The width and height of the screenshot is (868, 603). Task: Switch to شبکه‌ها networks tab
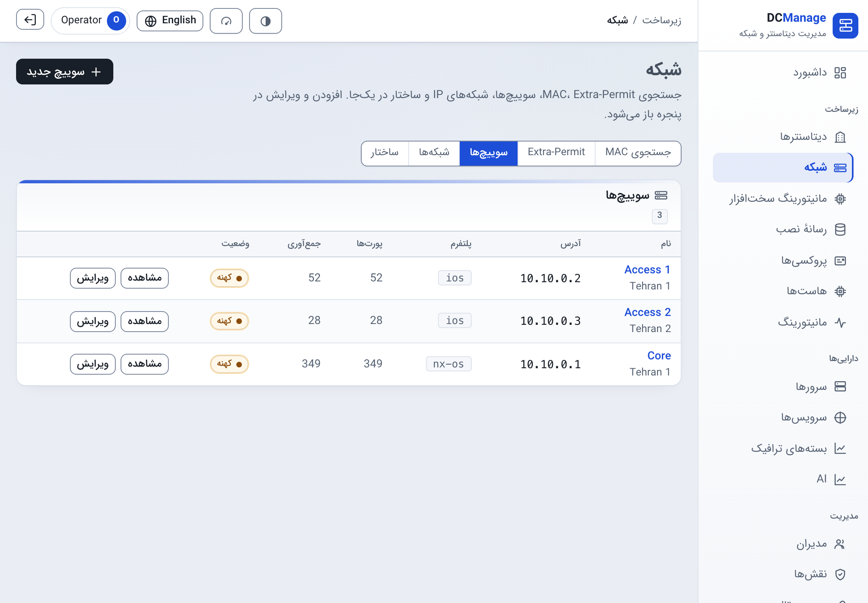point(434,153)
